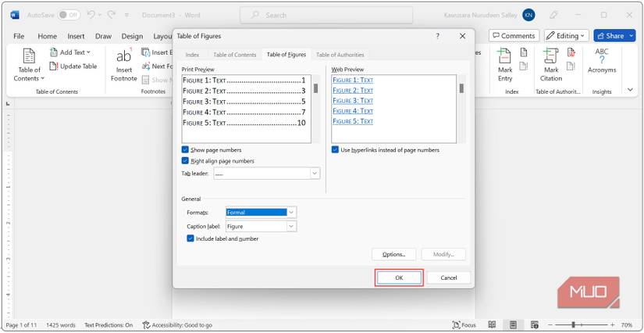
Task: Toggle Right align page numbers checkbox
Action: coord(185,160)
